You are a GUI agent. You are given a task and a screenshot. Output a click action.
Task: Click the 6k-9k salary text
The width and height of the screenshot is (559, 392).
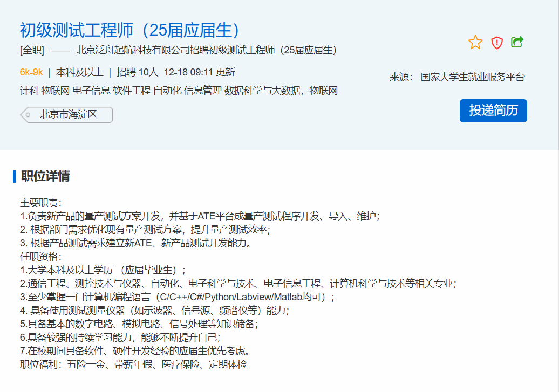point(31,72)
